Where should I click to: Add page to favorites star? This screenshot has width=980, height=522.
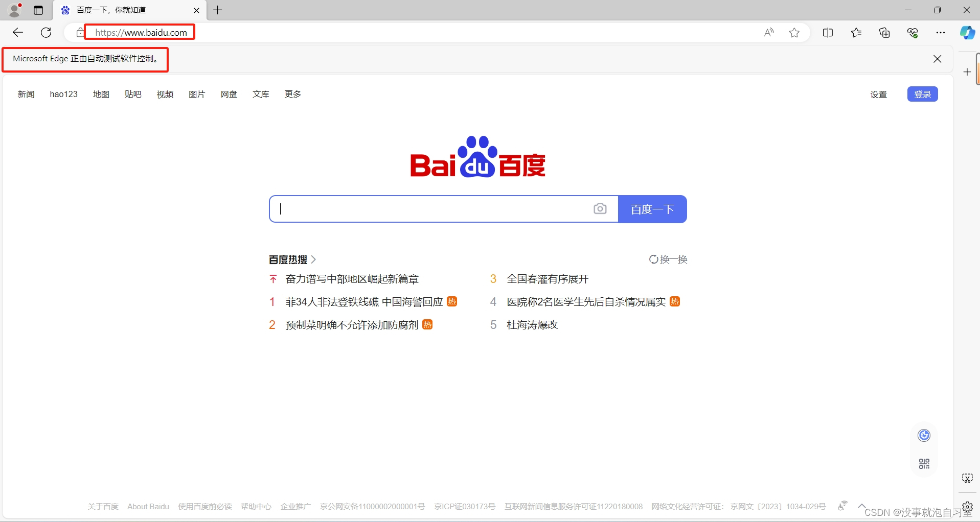(x=794, y=33)
